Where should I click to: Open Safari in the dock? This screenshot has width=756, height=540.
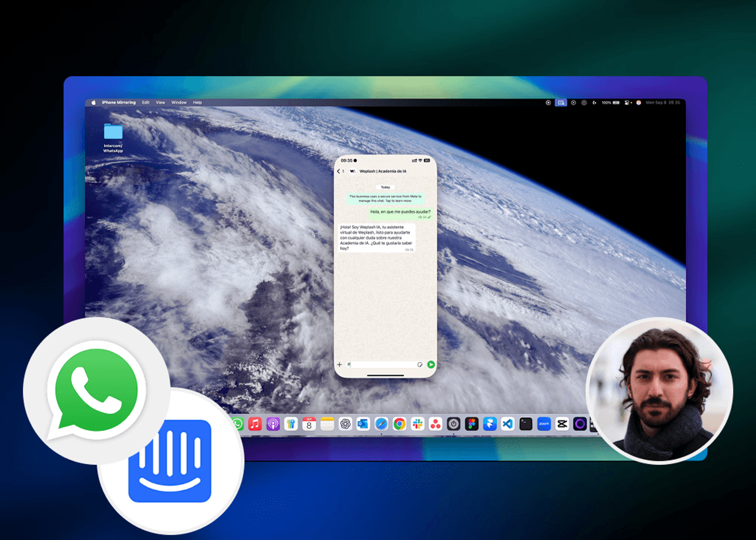click(382, 424)
